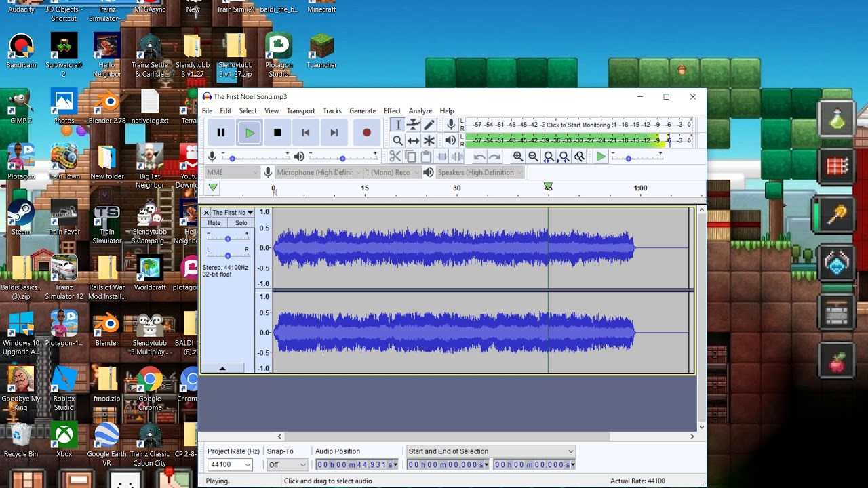
Task: Open the Select menu
Action: click(248, 110)
